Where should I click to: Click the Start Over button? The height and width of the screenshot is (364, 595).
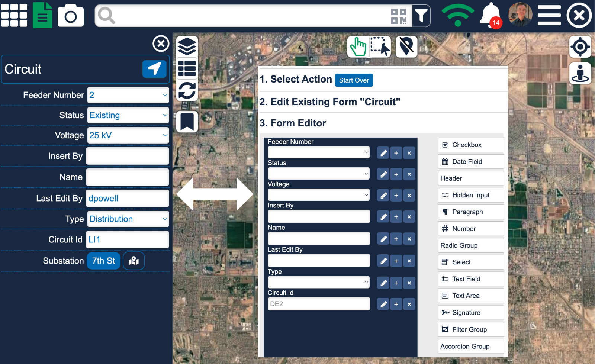(354, 80)
